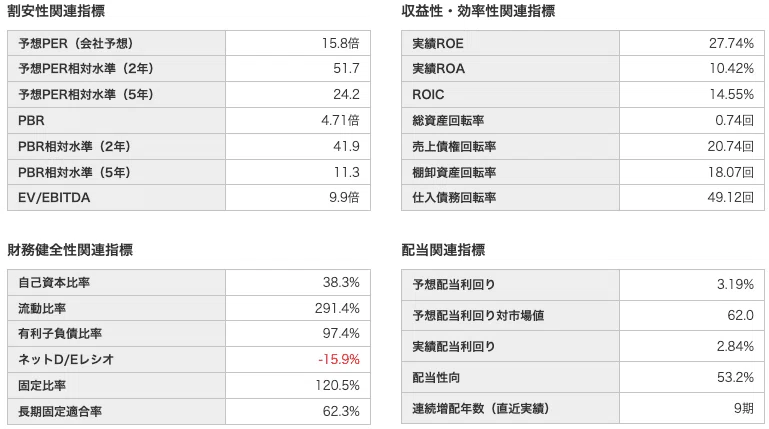Select the red -15.9% ネットD/Eレシオ value
This screenshot has width=769, height=429.
339,359
